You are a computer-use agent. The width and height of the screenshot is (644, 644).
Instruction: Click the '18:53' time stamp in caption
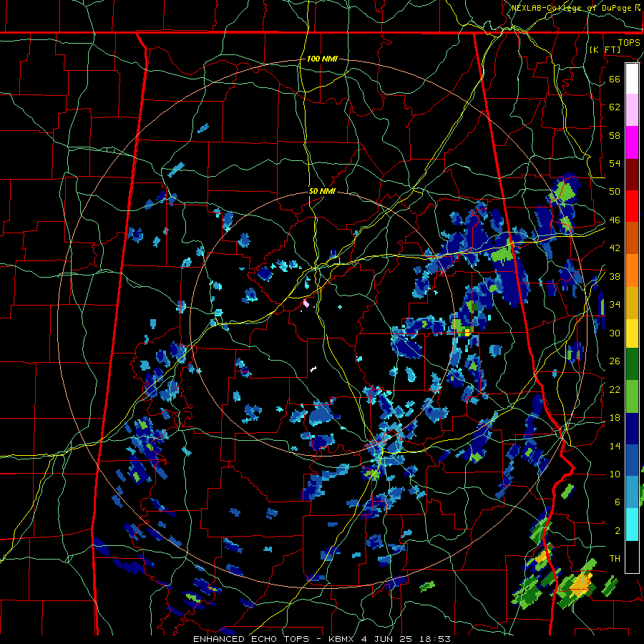435,639
